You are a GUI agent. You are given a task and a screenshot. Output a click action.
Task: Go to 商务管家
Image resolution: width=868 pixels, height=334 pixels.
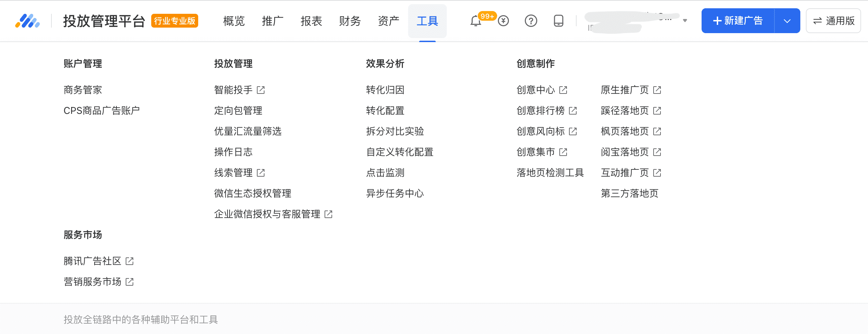pos(83,90)
